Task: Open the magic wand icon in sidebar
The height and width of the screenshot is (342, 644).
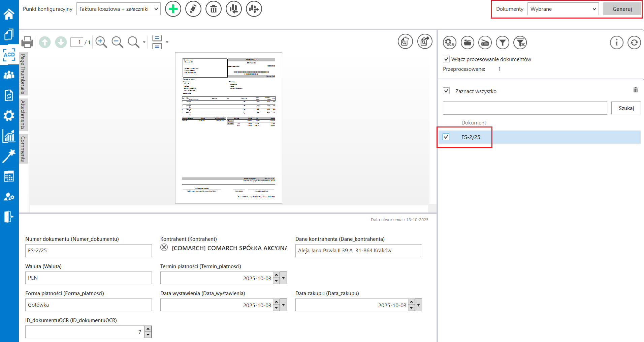Action: 9,156
